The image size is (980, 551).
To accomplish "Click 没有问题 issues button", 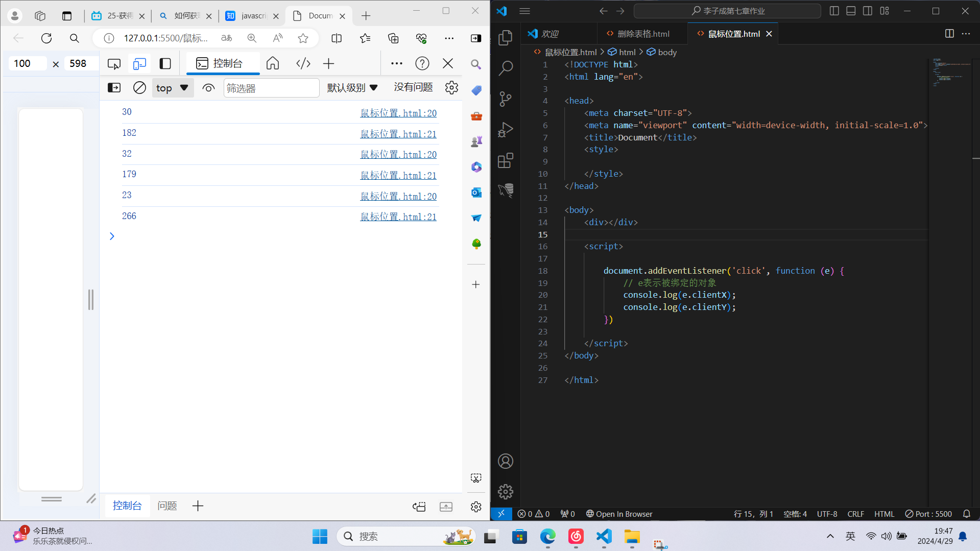I will 413,87.
